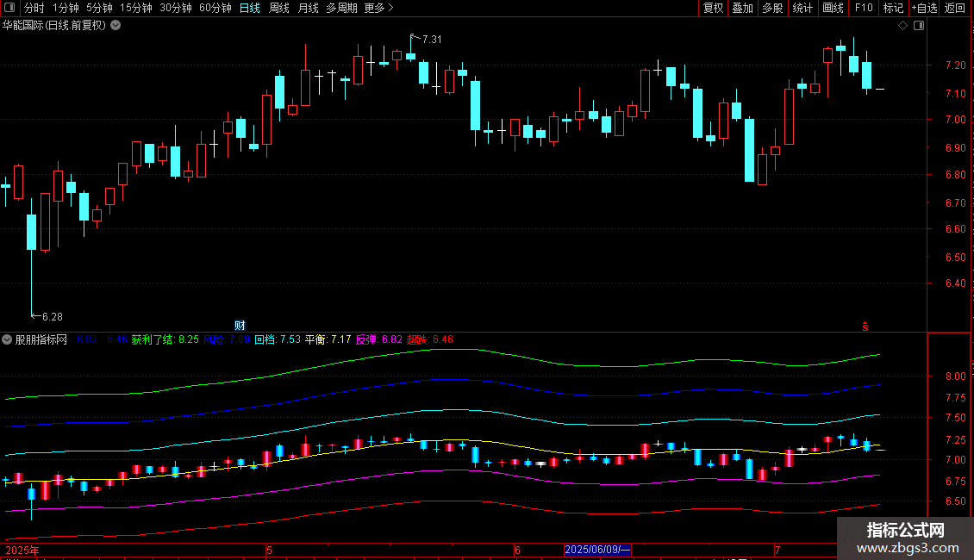Open the 多股 multi-stock view

(772, 8)
